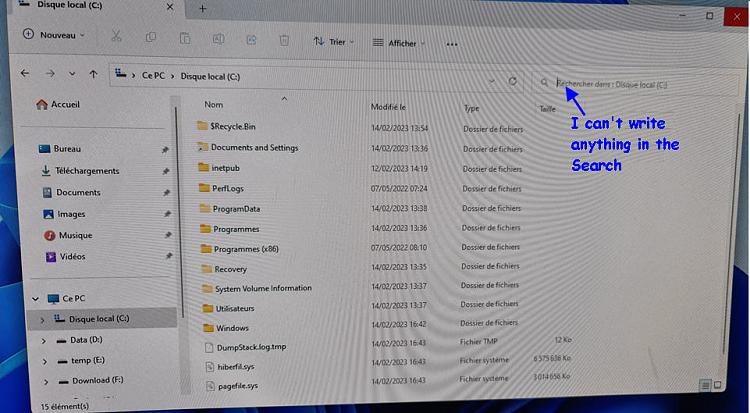Select the $Recycle.Bin folder icon
The image size is (750, 413).
point(202,126)
